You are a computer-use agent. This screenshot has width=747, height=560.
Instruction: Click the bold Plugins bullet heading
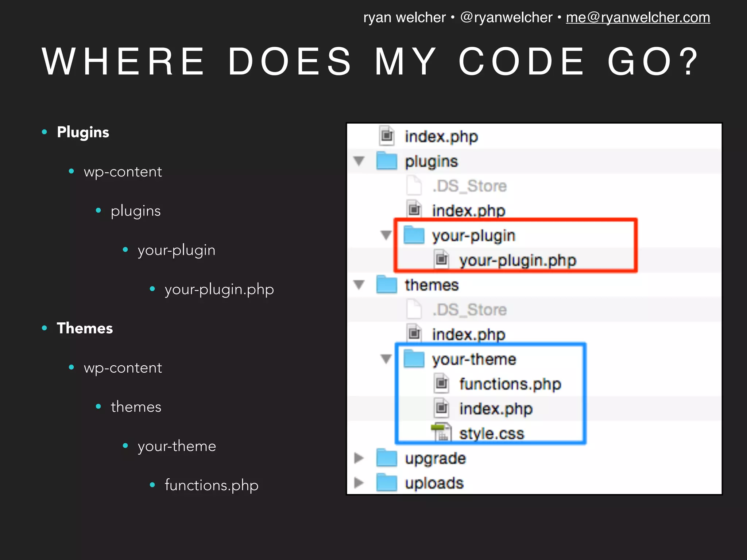point(83,133)
